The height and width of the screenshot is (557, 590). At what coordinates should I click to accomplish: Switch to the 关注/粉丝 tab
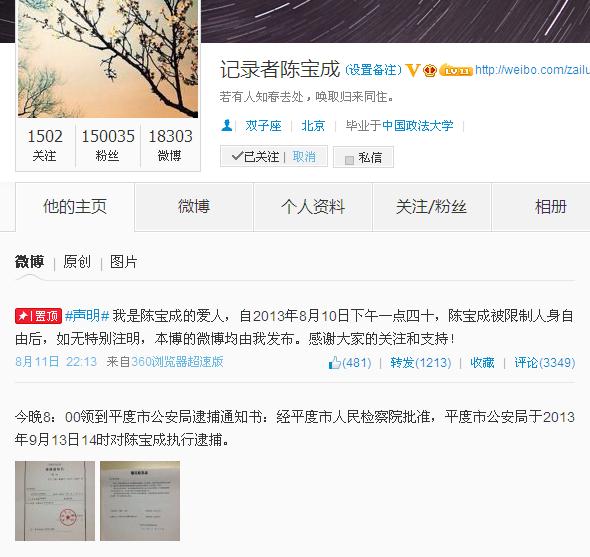click(x=432, y=207)
